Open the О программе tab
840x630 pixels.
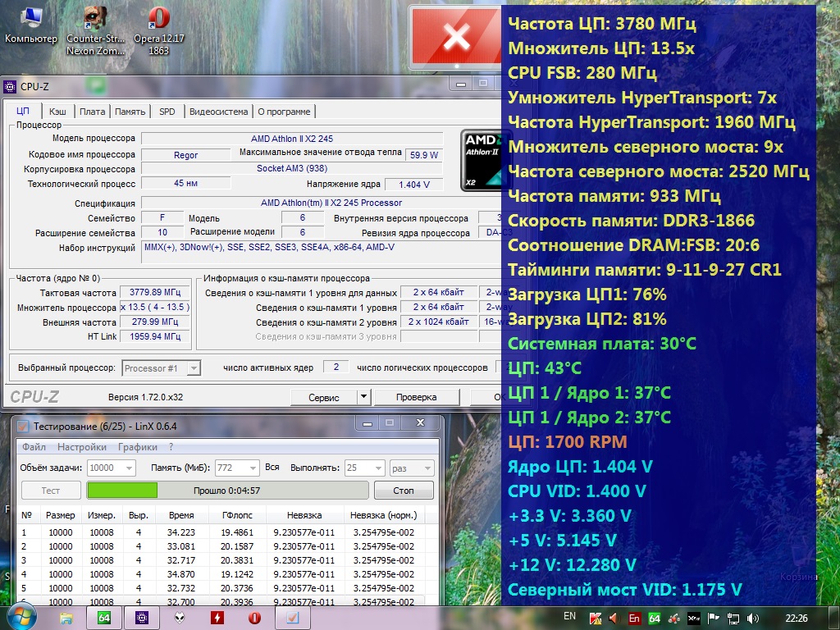point(284,112)
